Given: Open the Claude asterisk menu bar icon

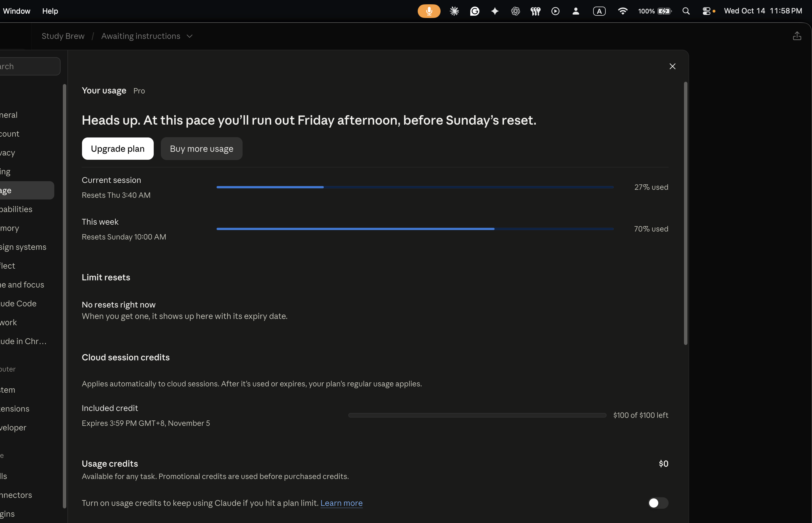Looking at the screenshot, I should point(454,11).
